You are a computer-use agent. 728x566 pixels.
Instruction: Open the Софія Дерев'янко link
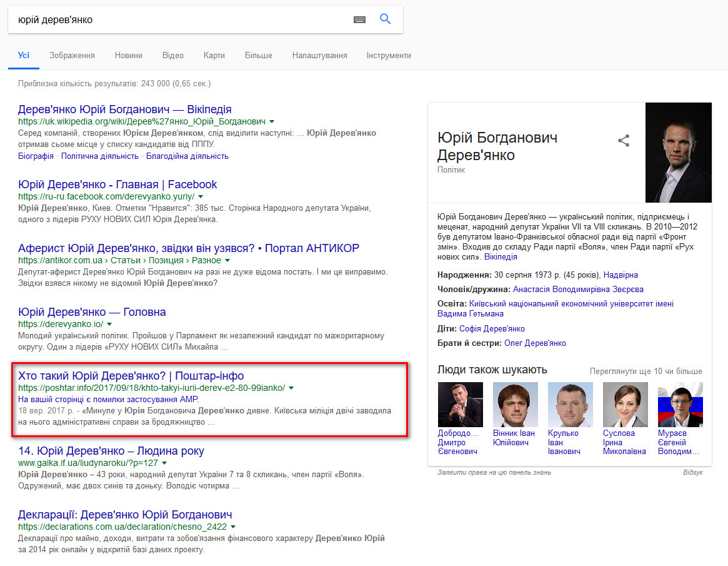492,329
